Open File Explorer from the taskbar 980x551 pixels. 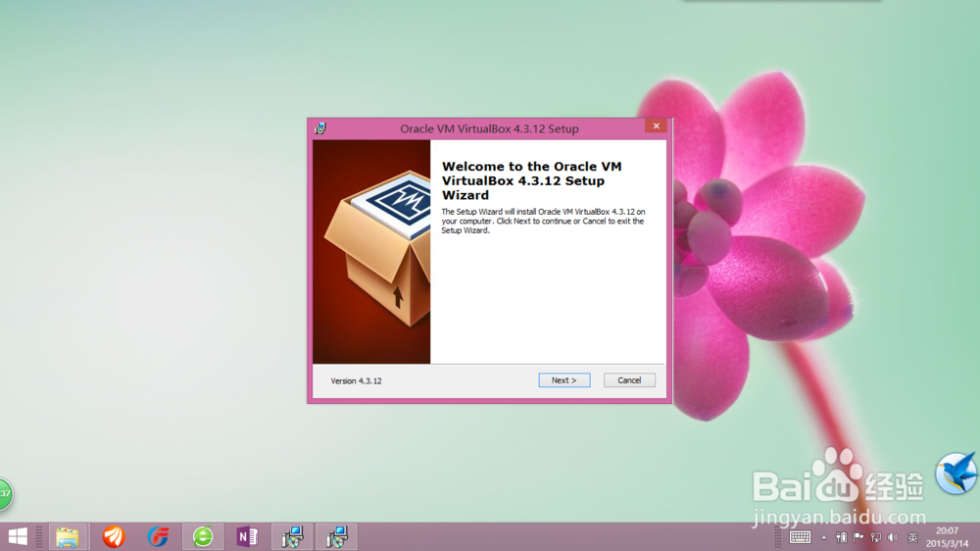click(x=68, y=536)
